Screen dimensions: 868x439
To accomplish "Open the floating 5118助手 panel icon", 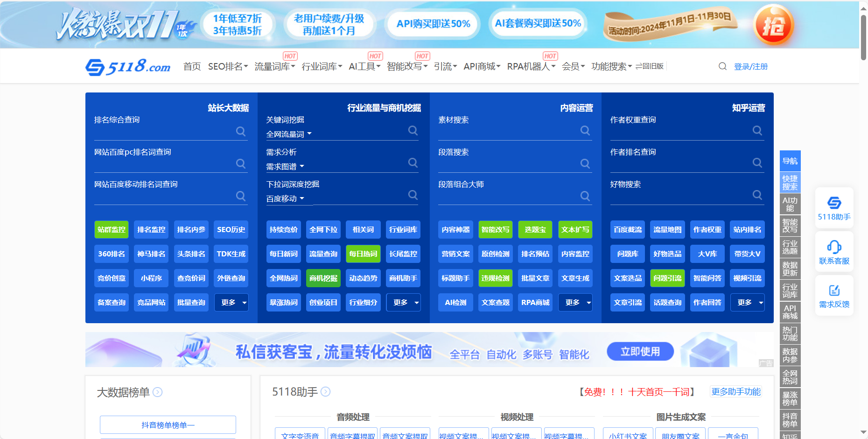I will 834,203.
